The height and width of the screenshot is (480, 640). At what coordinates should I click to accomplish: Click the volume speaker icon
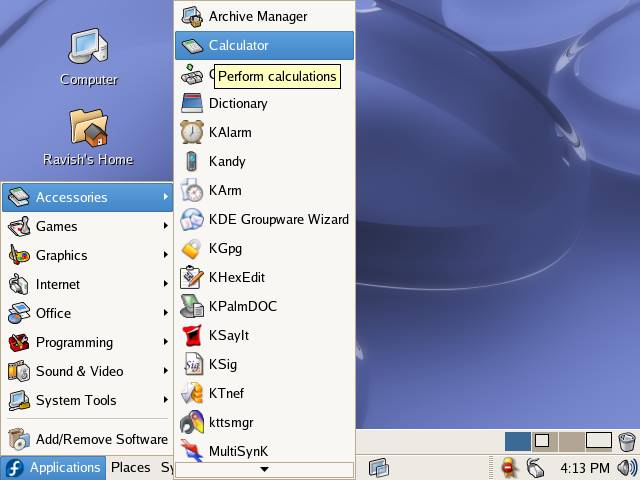[627, 467]
